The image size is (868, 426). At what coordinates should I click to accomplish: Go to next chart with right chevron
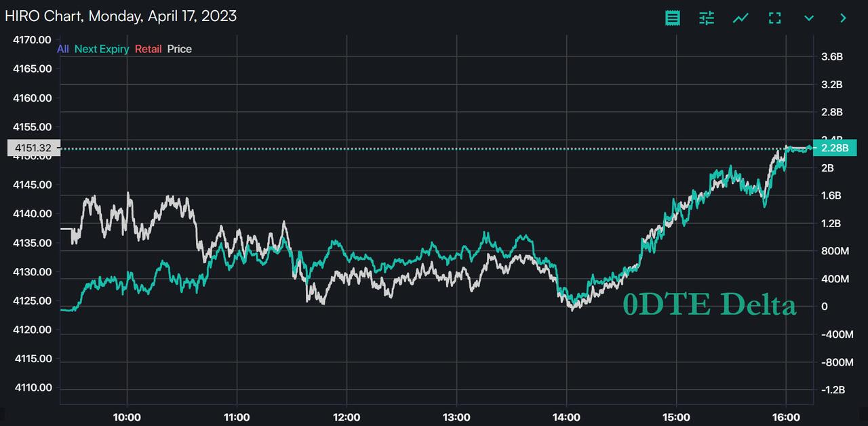[x=843, y=18]
